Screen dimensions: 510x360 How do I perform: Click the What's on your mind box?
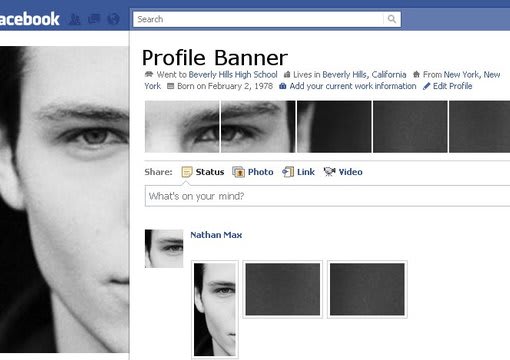(327, 196)
